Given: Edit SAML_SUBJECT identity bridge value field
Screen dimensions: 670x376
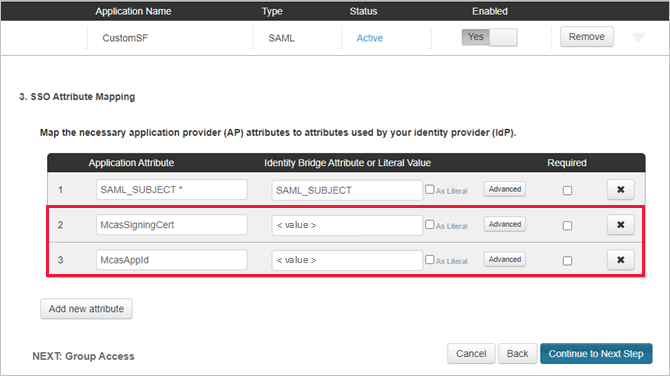Looking at the screenshot, I should coord(347,190).
